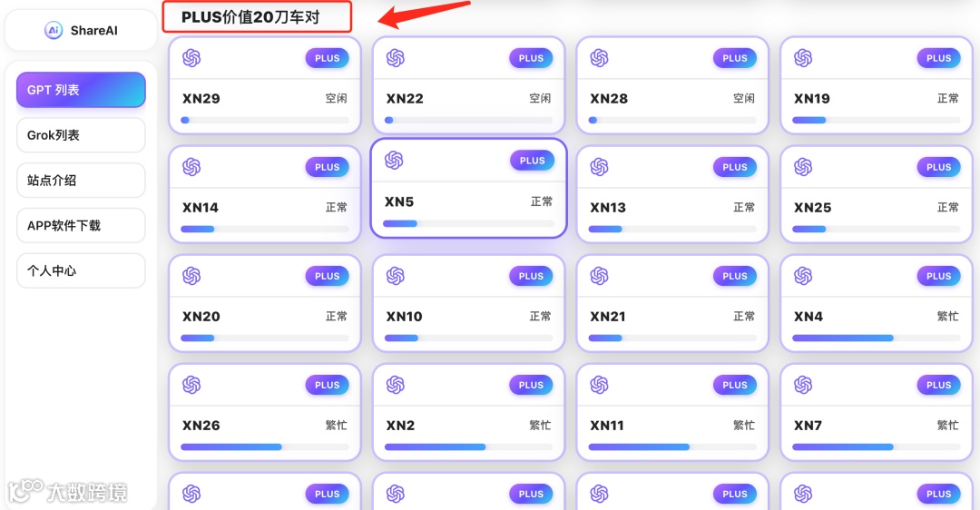The image size is (980, 510).
Task: Open the GPT 列表 menu item
Action: pyautogui.click(x=81, y=90)
